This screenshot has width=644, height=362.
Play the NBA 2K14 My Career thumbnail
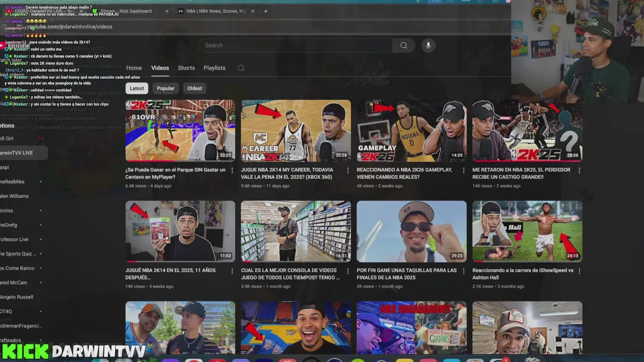tap(296, 131)
